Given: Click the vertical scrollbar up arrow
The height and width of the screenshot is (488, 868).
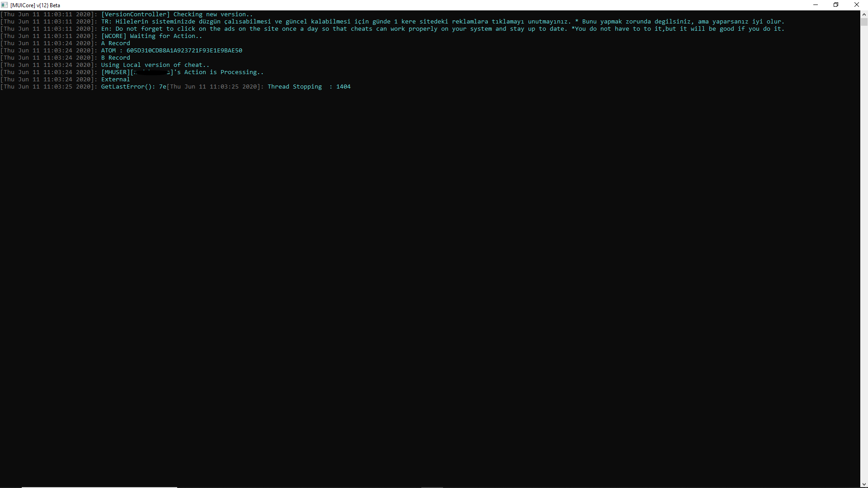Looking at the screenshot, I should (864, 14).
